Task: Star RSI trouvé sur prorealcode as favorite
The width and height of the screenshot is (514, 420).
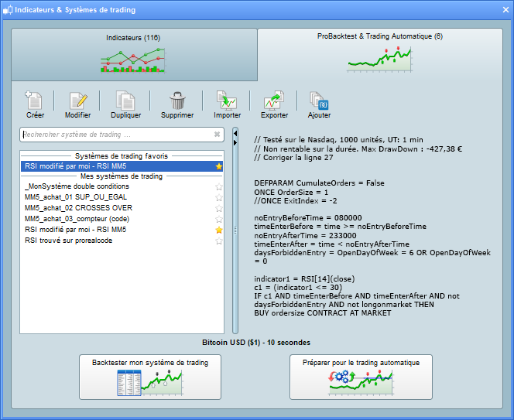Action: [219, 241]
